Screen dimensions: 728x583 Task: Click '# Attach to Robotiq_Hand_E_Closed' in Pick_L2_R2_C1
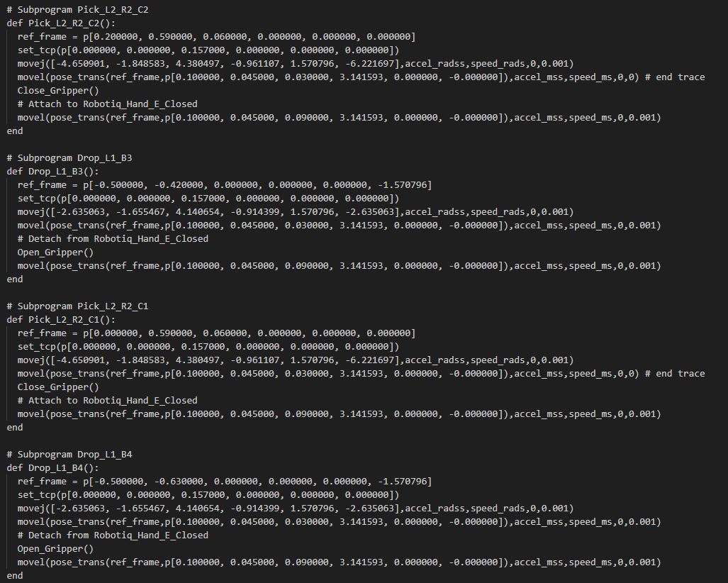(x=108, y=400)
